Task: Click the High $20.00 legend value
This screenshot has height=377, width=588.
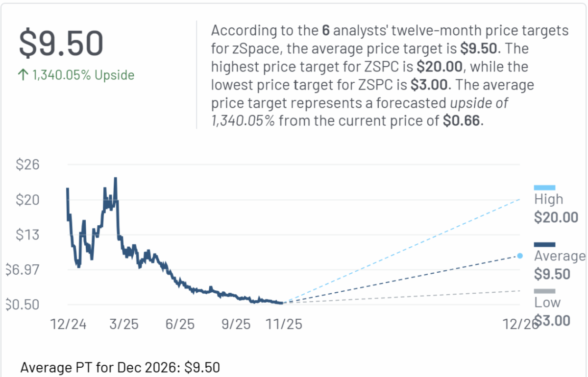Action: pos(556,217)
